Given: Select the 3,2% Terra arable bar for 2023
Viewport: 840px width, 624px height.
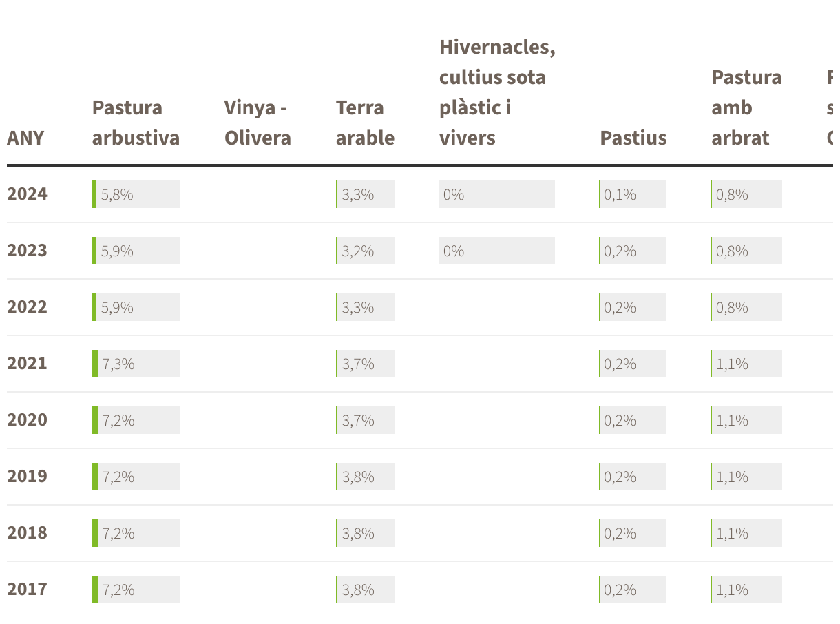Looking at the screenshot, I should 366,251.
